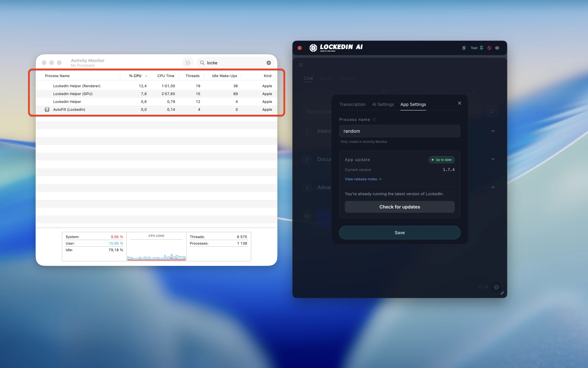Switch to the AI Settings tab

click(x=383, y=105)
